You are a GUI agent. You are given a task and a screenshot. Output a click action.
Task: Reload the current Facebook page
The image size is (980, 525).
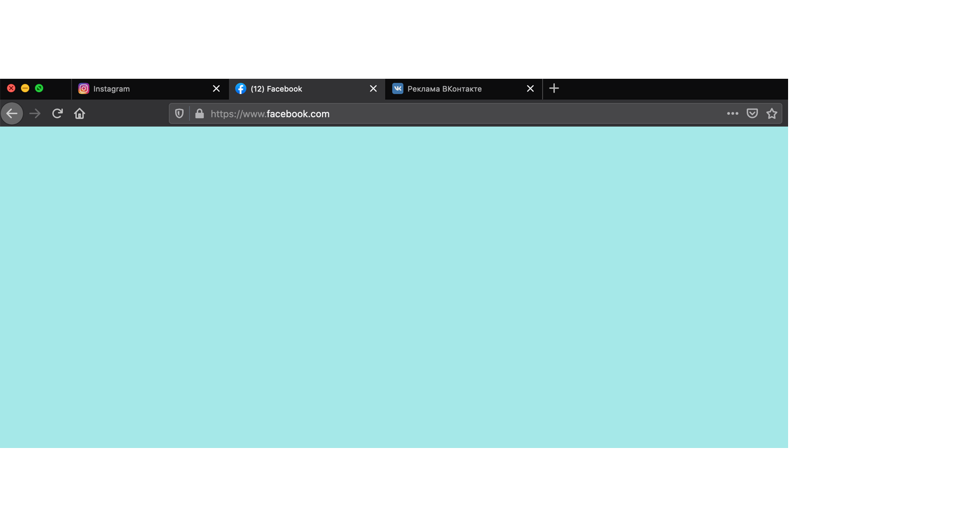(x=57, y=114)
